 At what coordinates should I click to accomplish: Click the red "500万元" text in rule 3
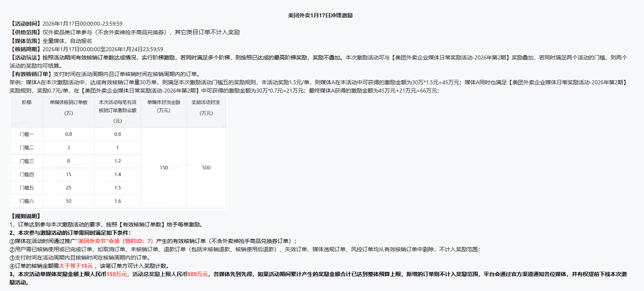pyautogui.click(x=198, y=274)
